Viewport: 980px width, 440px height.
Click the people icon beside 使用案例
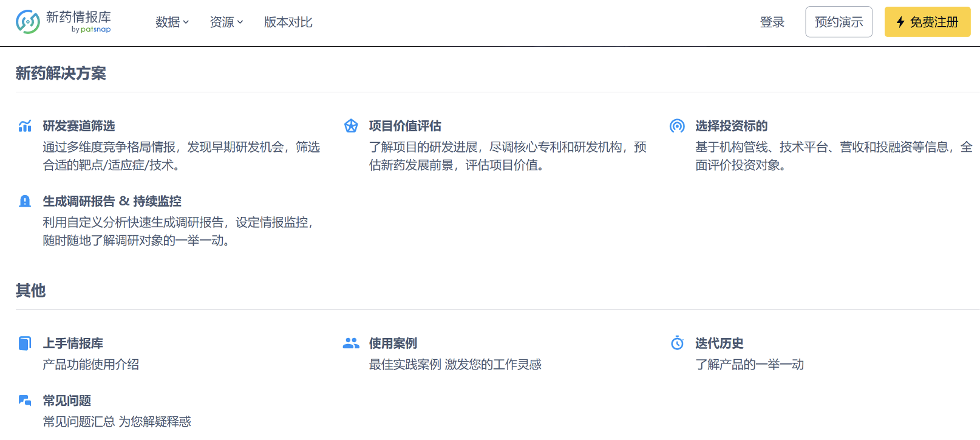[x=351, y=343]
